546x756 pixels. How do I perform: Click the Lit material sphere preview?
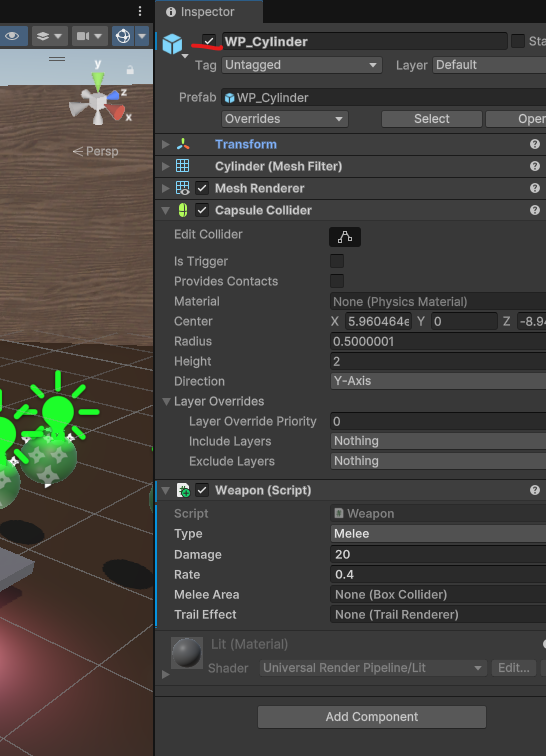187,653
